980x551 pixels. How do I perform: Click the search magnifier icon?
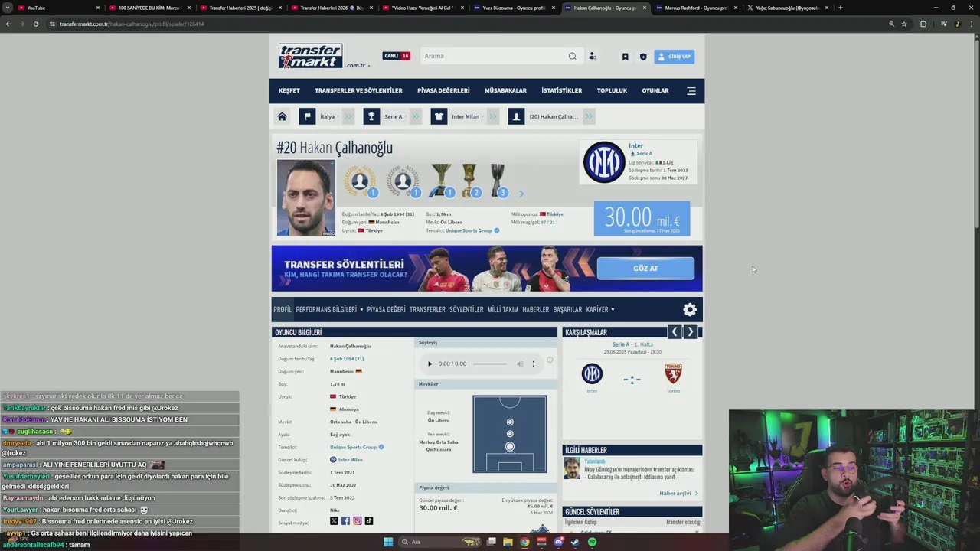click(x=572, y=56)
